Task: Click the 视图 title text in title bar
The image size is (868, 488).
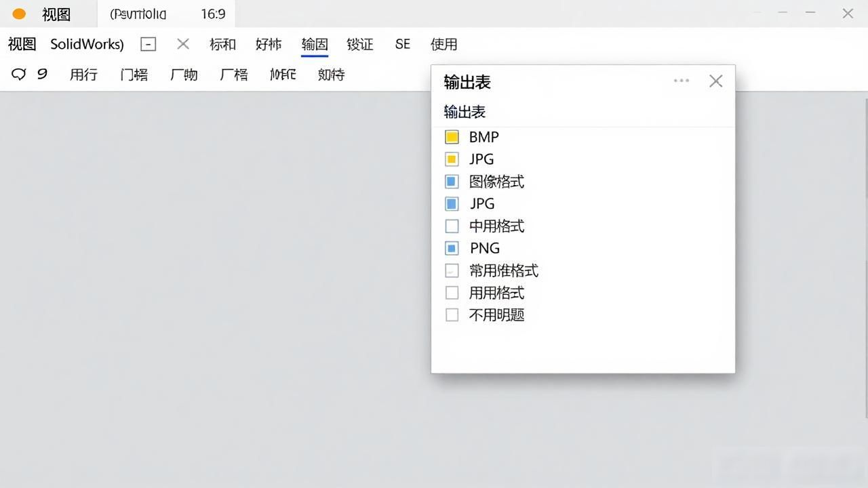Action: [56, 14]
